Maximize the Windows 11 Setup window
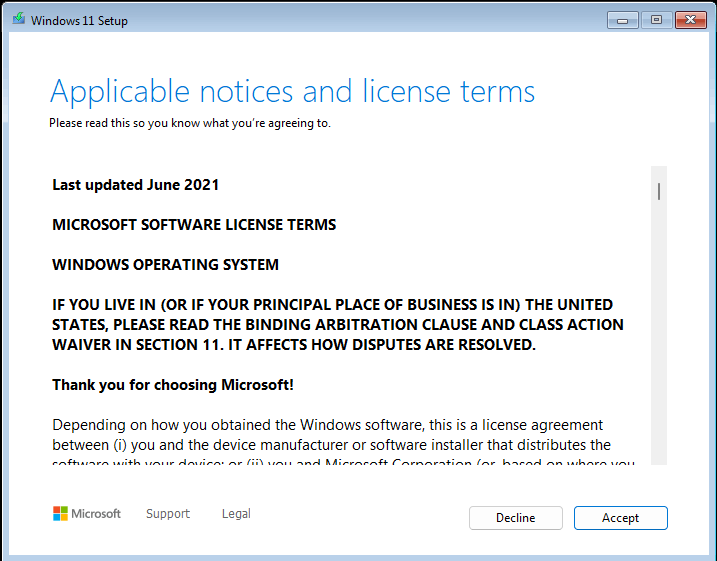Screen dimensions: 717x561 pyautogui.click(x=656, y=20)
